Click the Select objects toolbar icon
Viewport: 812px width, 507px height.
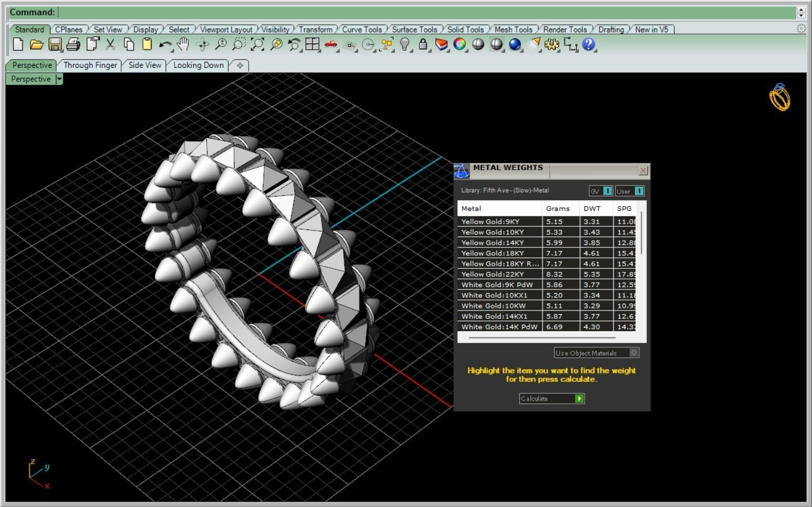[387, 45]
